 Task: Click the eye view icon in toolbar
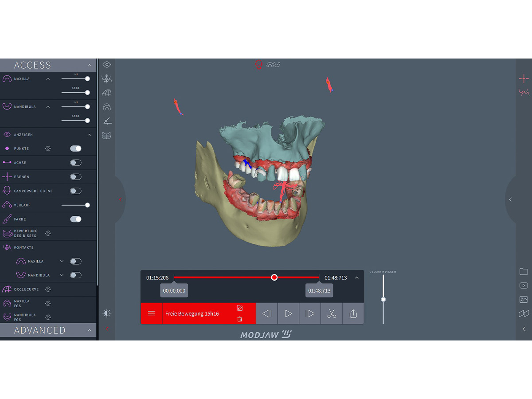106,65
